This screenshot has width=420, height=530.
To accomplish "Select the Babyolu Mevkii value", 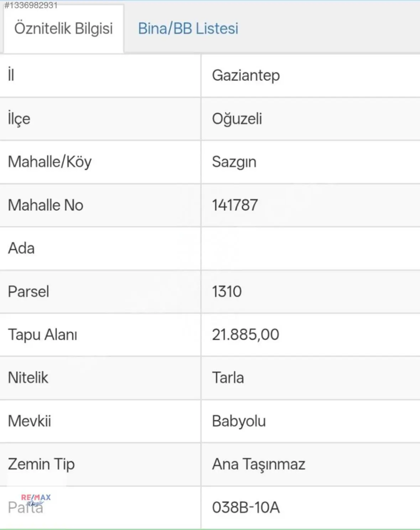I will tap(239, 421).
